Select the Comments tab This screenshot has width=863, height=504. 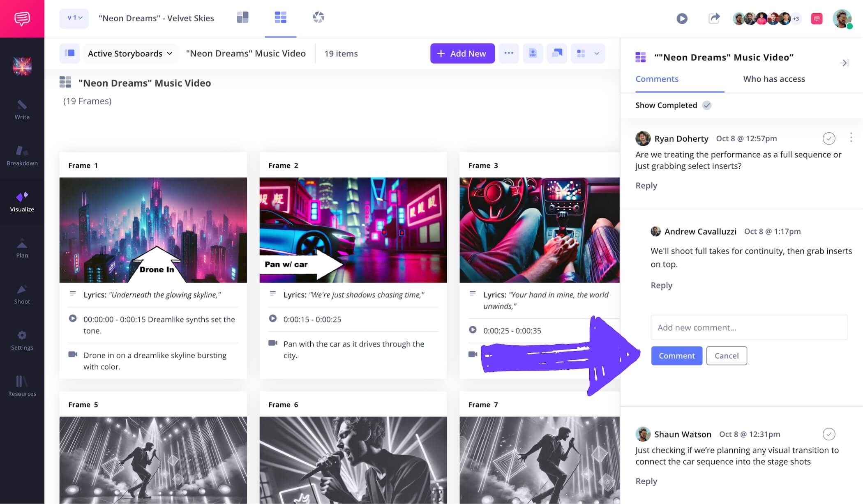pos(657,79)
